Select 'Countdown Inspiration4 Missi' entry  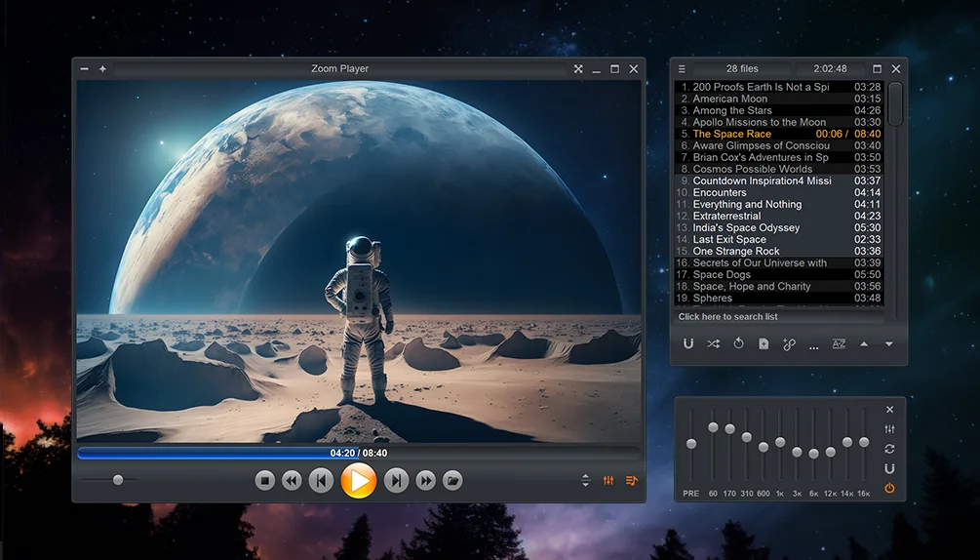779,180
